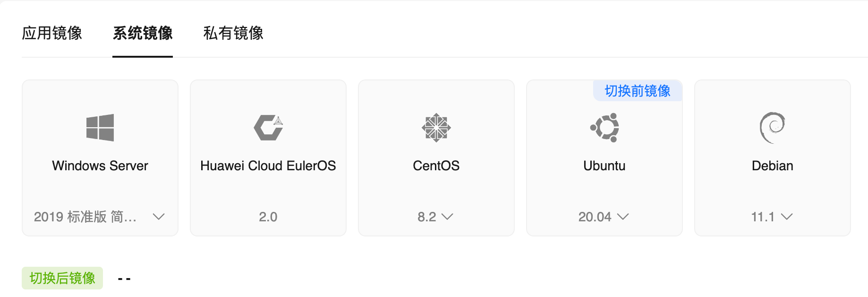Select the 系统镜像 tab
The height and width of the screenshot is (297, 868).
pyautogui.click(x=143, y=33)
